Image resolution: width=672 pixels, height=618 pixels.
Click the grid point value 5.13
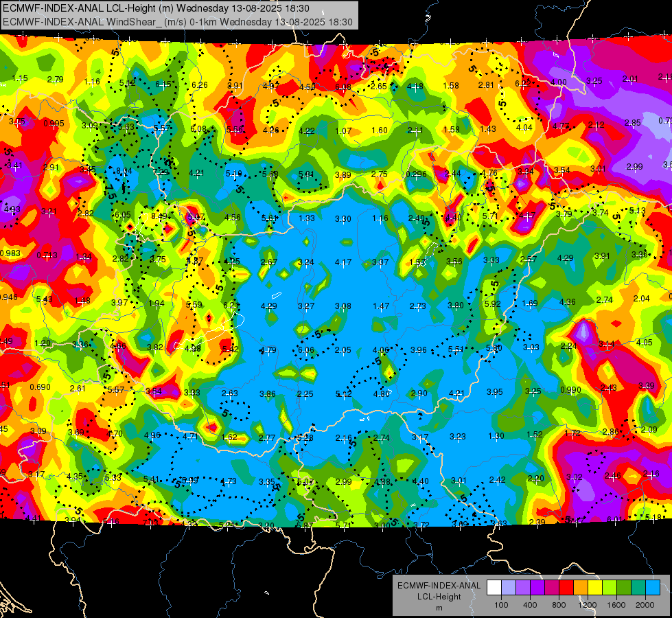pos(638,211)
